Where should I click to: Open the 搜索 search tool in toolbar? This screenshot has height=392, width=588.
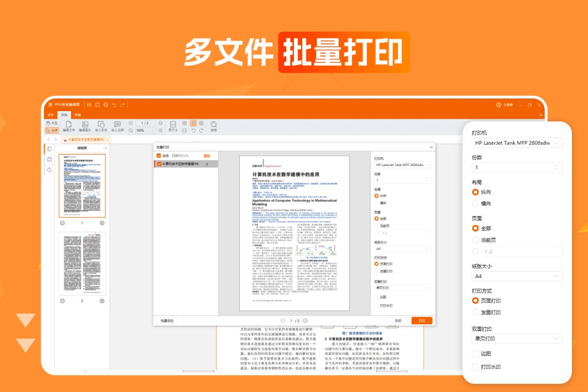coord(213,126)
